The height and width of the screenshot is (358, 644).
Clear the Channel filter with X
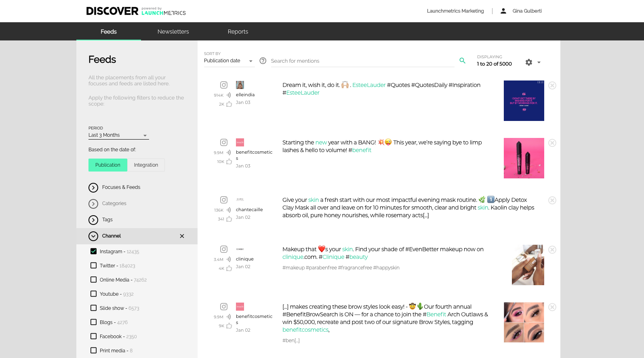pos(182,236)
